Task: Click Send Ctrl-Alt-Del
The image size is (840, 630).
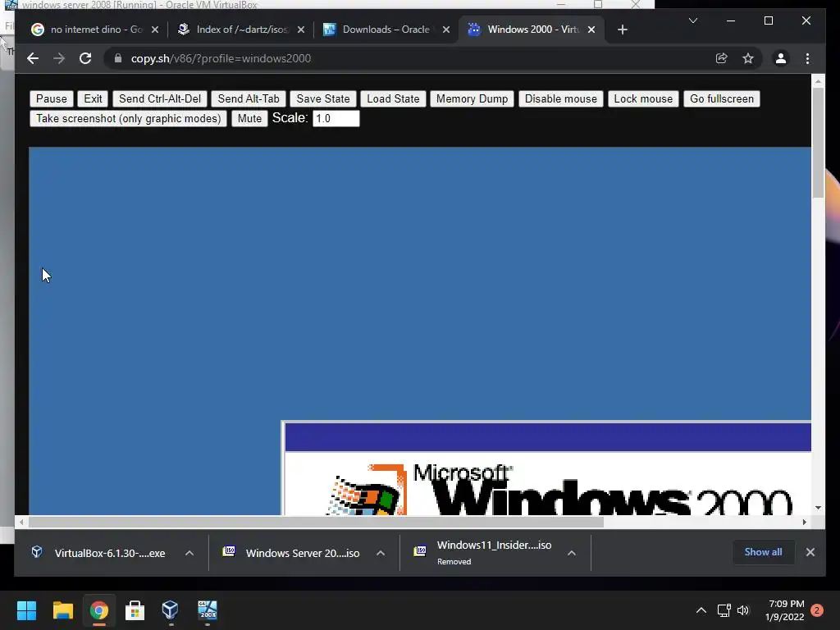Action: click(160, 98)
